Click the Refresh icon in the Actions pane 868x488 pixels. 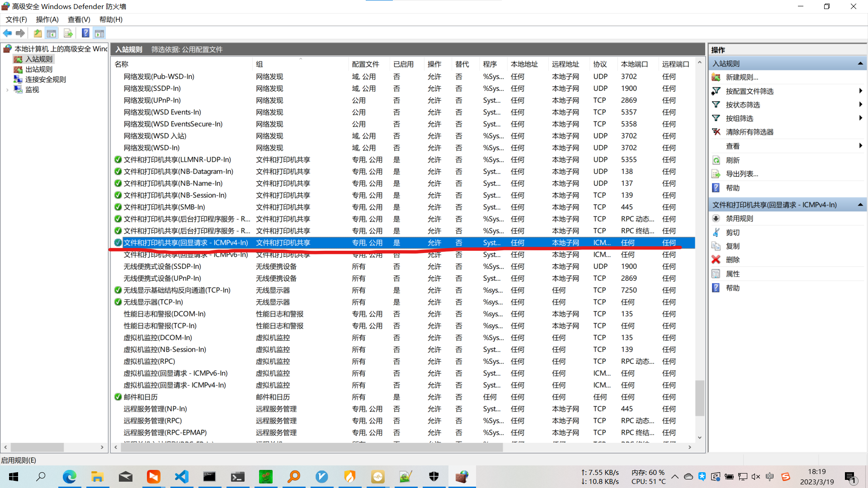(716, 160)
